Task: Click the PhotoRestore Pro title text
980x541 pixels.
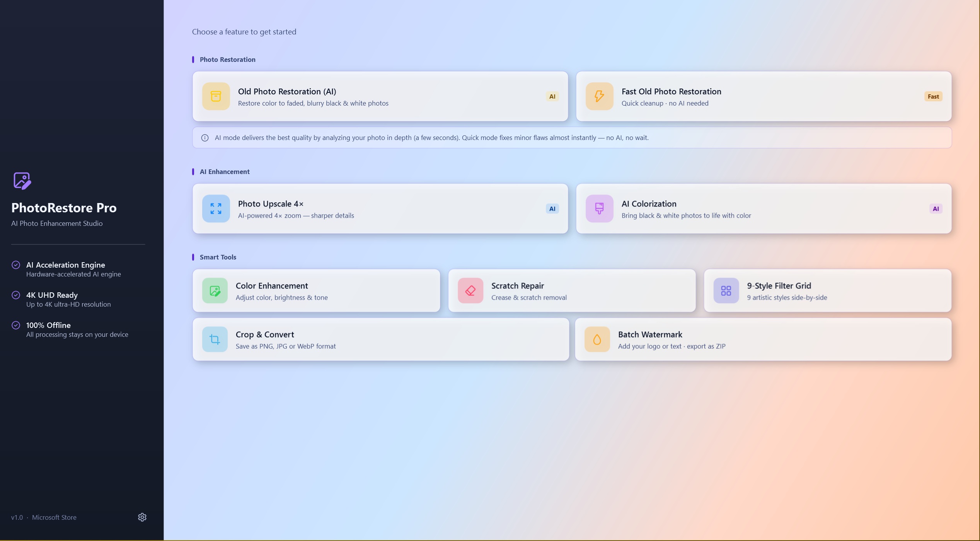Action: (x=64, y=208)
